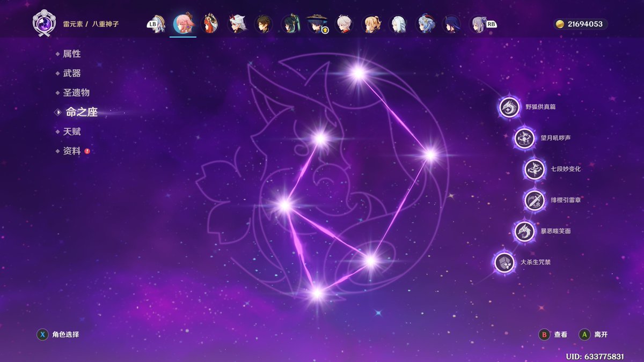Open the 野狐供真篇 constellation icon
The width and height of the screenshot is (644, 362).
pos(509,107)
